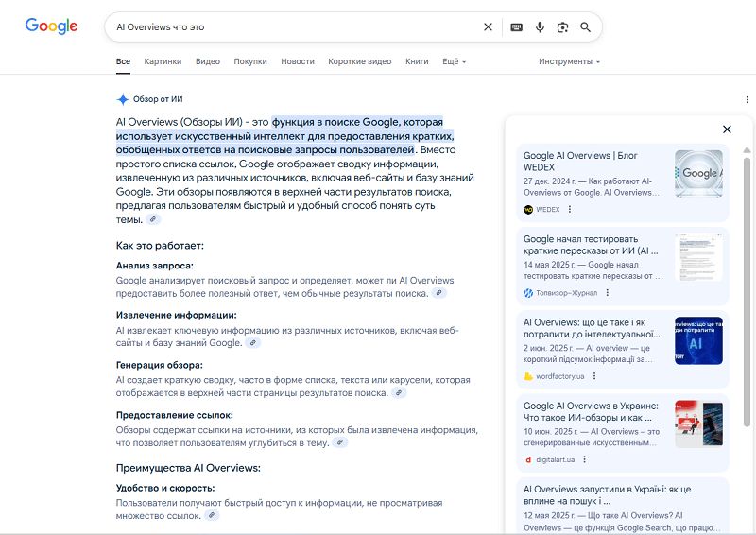The image size is (756, 535).
Task: Click the 'Анализ запроса:' subheading
Action: coord(154,266)
